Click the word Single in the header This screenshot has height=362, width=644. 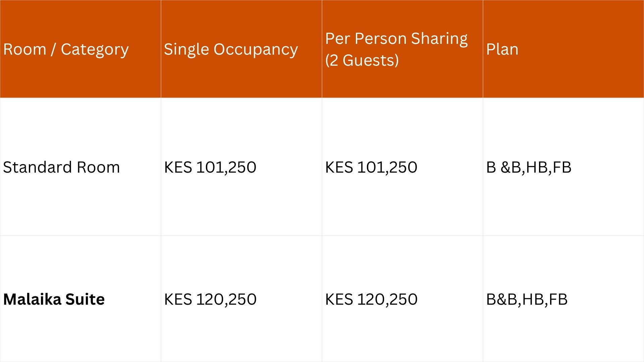pyautogui.click(x=186, y=49)
